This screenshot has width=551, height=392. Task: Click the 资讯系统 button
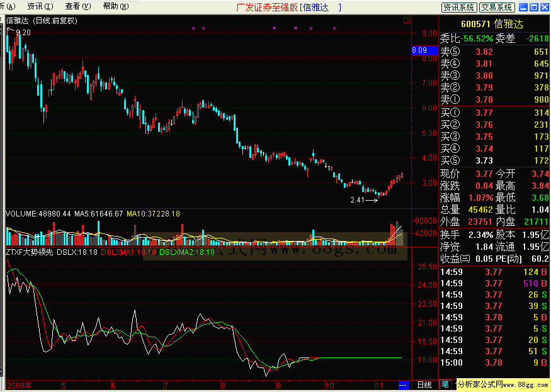click(x=459, y=8)
